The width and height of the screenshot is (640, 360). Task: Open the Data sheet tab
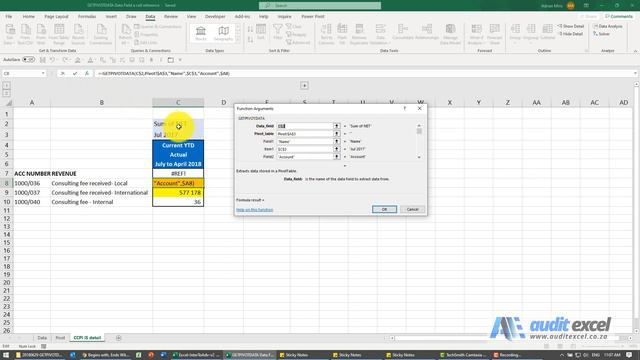click(42, 338)
